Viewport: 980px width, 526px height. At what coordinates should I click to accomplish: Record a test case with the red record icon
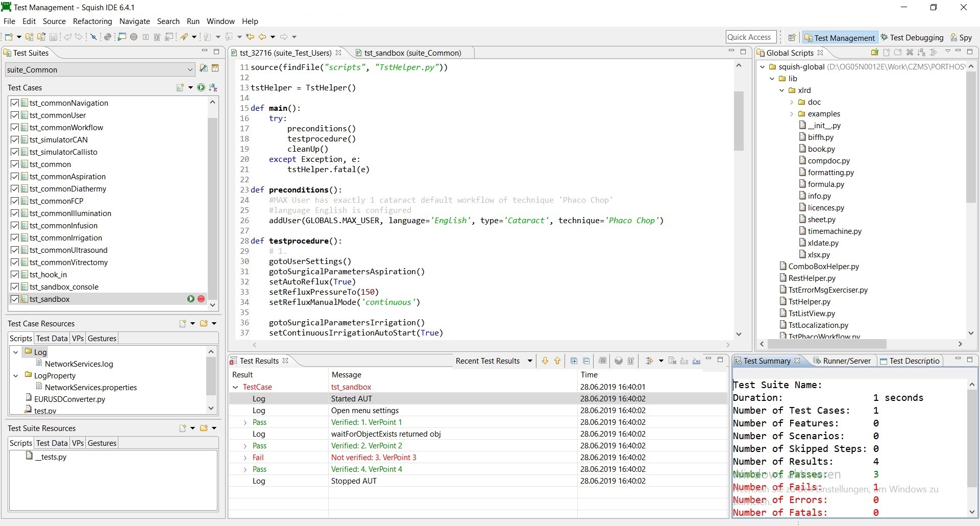click(x=134, y=36)
